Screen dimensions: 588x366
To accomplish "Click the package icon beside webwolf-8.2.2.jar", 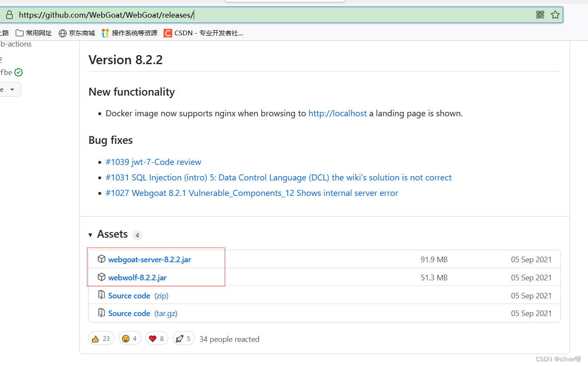I will 102,277.
